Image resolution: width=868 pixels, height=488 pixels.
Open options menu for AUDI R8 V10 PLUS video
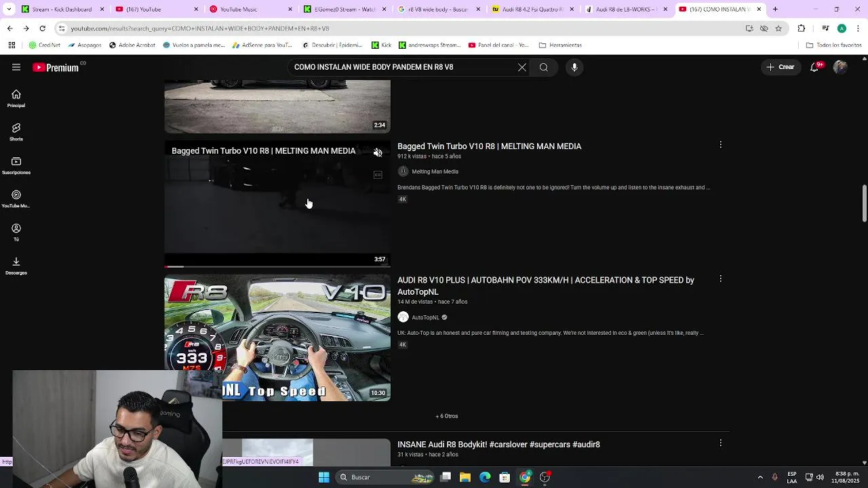720,279
